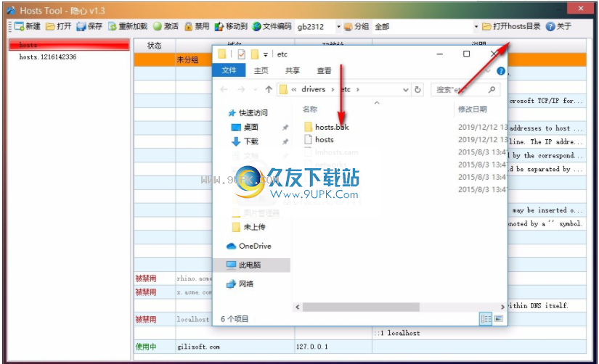Click the Explorer forward arrow
Image resolution: width=599 pixels, height=364 pixels.
pos(241,89)
